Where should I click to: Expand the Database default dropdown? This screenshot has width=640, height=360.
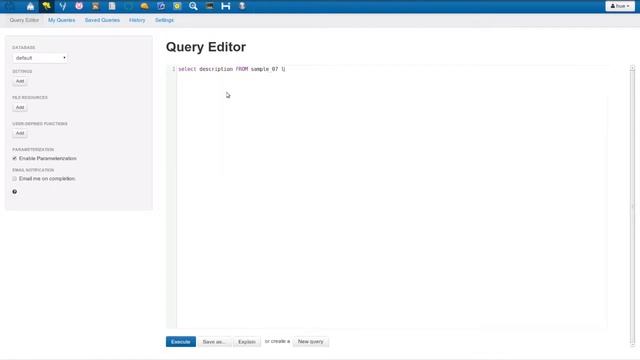click(40, 58)
